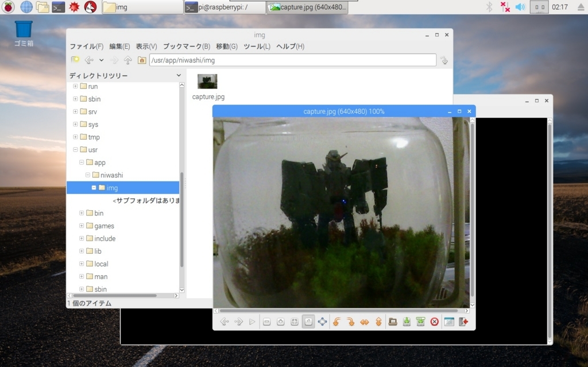Image resolution: width=588 pixels, height=367 pixels.
Task: Rotate image counterclockwise
Action: click(336, 322)
